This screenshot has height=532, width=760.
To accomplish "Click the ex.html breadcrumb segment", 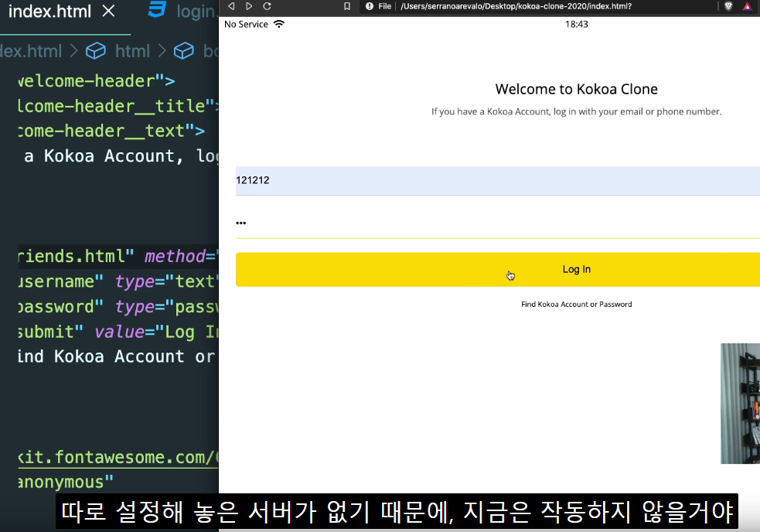I will [31, 51].
